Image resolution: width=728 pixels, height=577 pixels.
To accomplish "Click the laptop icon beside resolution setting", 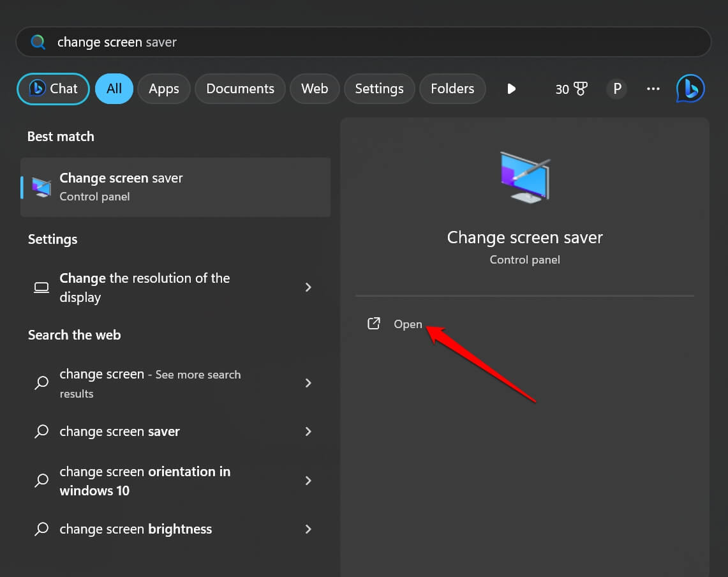I will pos(41,288).
